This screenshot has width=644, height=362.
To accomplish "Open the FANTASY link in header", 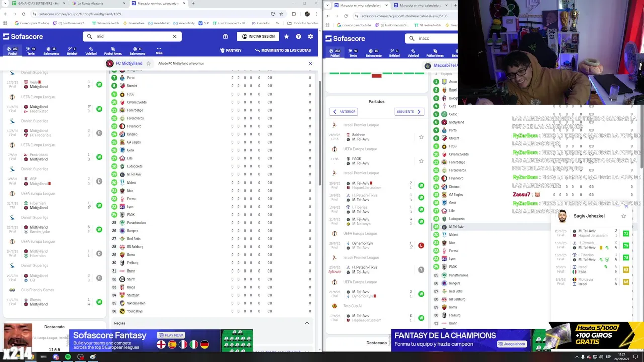I will tap(230, 50).
